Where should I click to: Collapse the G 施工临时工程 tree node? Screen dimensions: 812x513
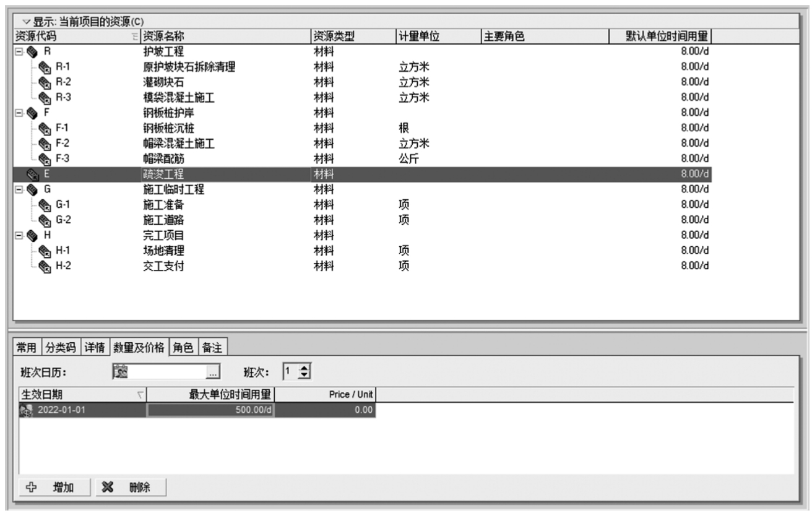coord(17,190)
